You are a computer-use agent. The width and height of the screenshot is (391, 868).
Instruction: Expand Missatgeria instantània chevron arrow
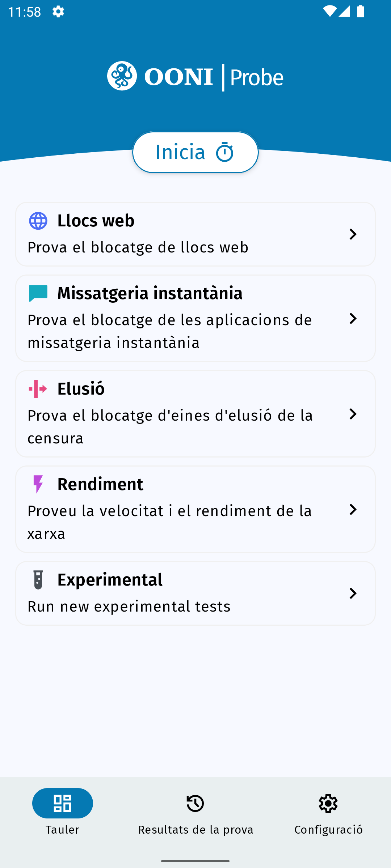click(x=353, y=319)
